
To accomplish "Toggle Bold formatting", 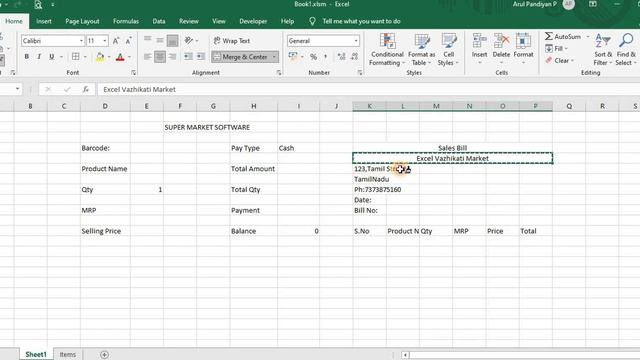I will coord(27,57).
